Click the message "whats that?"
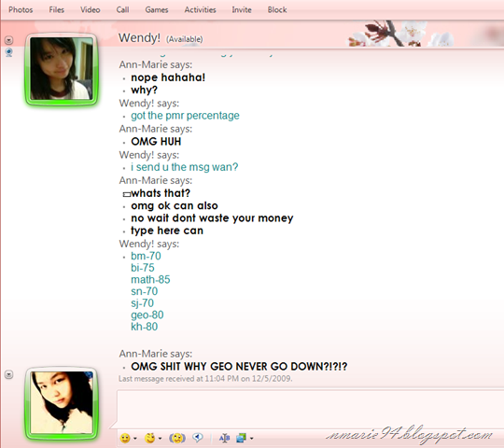Image resolution: width=504 pixels, height=448 pixels. pos(161,193)
